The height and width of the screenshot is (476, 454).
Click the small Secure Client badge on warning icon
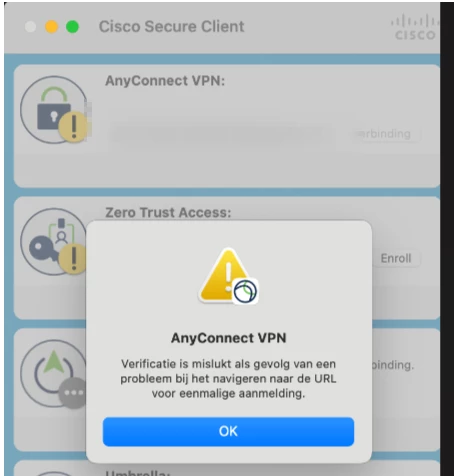pos(245,291)
